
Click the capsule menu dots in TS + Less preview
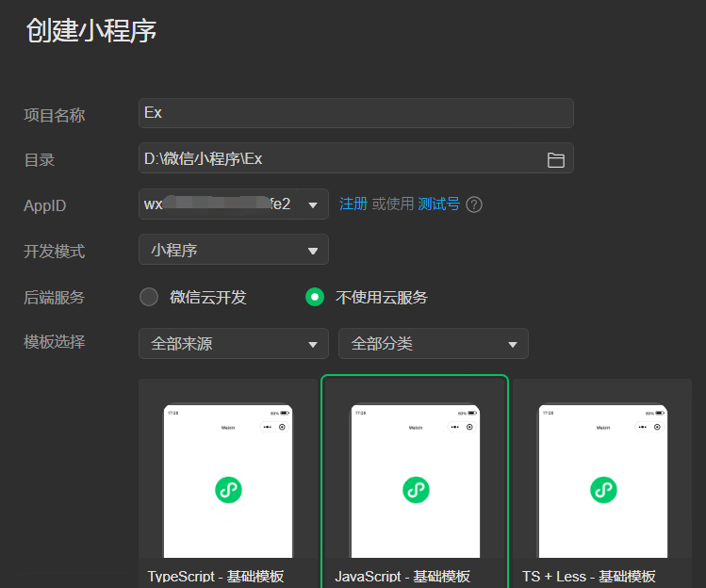pyautogui.click(x=643, y=427)
